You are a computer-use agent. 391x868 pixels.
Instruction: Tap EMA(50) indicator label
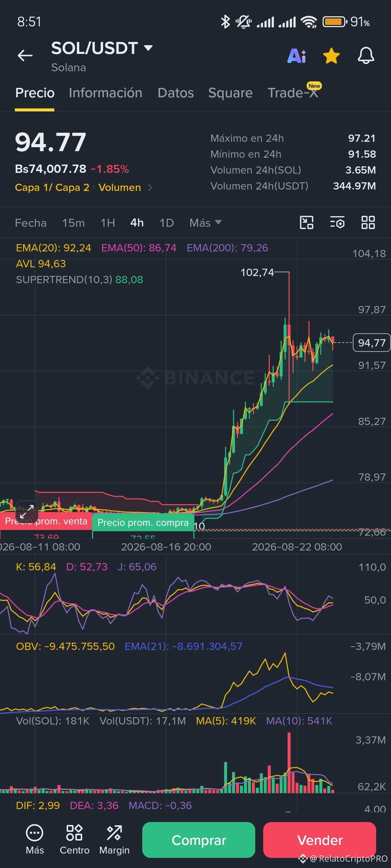point(139,248)
